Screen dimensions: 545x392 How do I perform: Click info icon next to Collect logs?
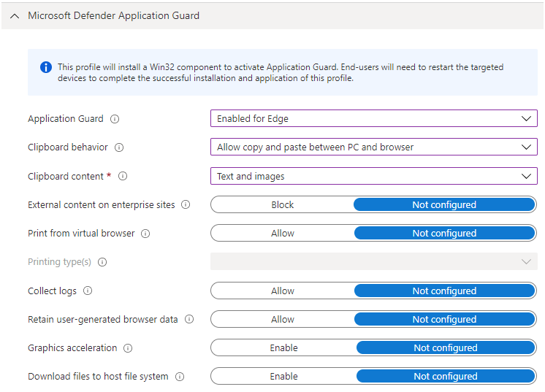[x=88, y=291]
